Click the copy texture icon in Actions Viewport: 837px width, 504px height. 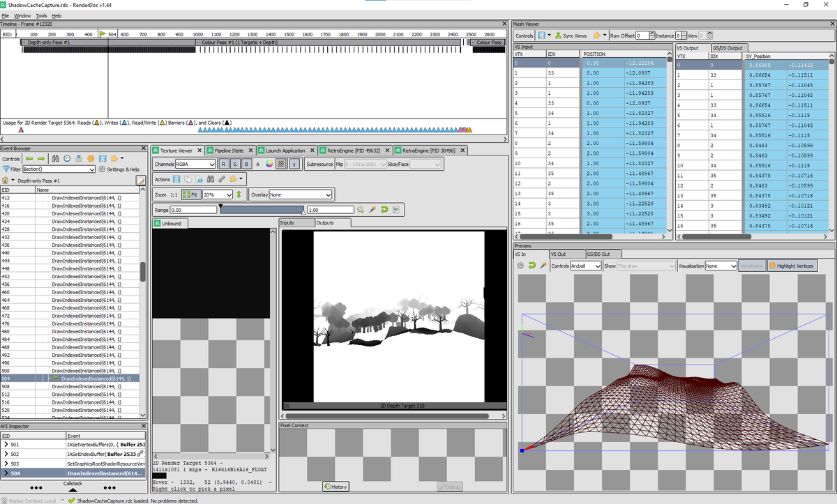188,179
